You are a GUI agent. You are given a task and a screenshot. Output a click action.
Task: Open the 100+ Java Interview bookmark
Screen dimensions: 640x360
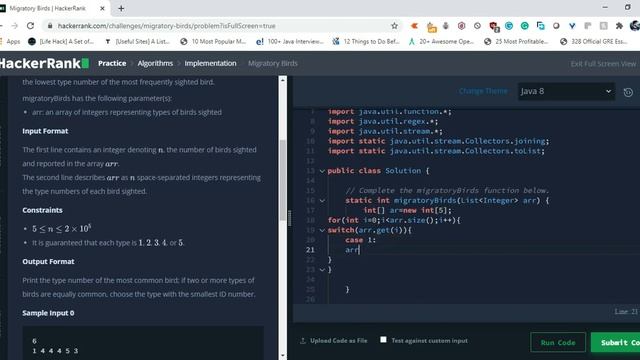coord(290,41)
